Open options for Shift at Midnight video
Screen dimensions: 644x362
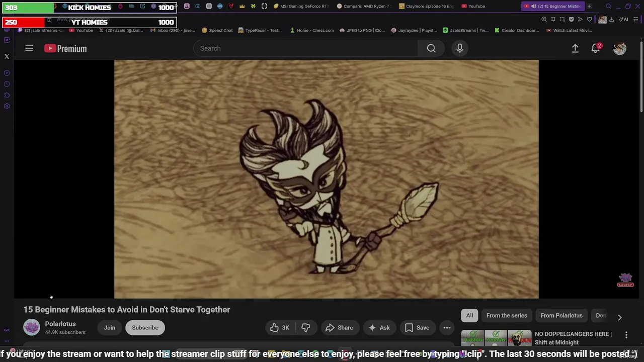coord(626,335)
